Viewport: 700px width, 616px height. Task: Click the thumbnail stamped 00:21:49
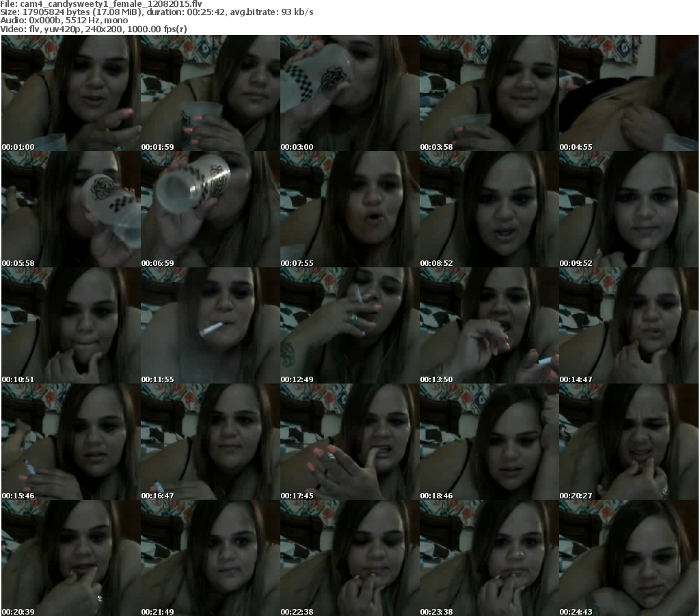pos(211,558)
